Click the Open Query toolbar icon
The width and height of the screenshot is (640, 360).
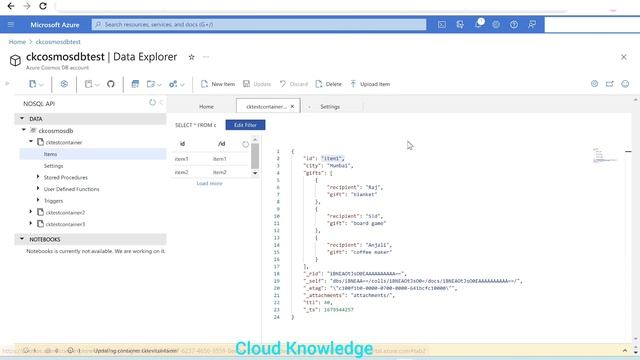point(135,84)
